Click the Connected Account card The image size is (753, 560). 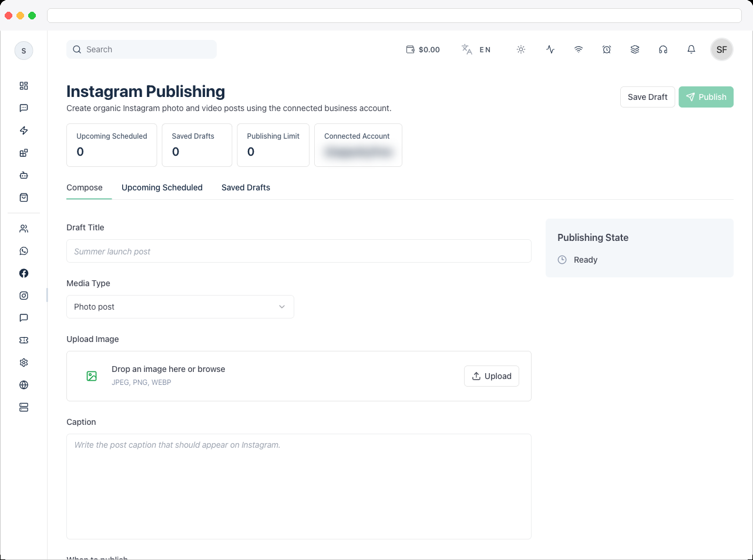[358, 145]
